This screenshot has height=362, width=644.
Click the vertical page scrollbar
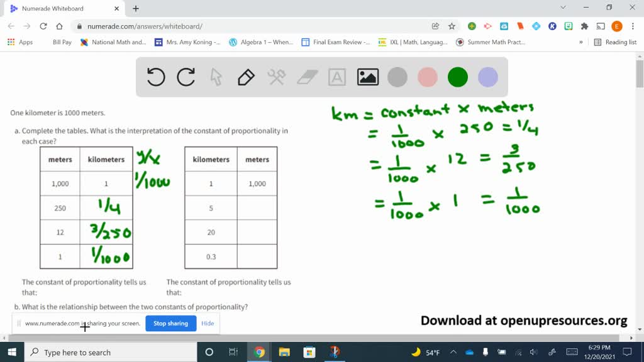pos(640,74)
